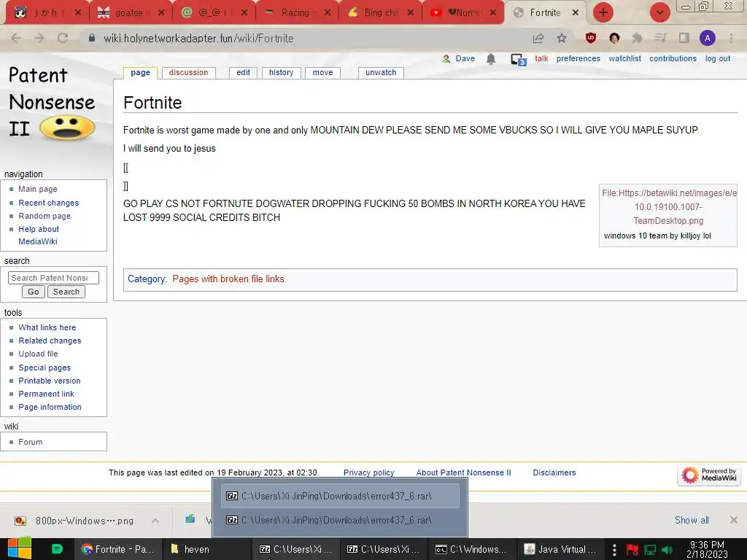Open preferences link
Image resolution: width=747 pixels, height=560 pixels.
coord(578,58)
